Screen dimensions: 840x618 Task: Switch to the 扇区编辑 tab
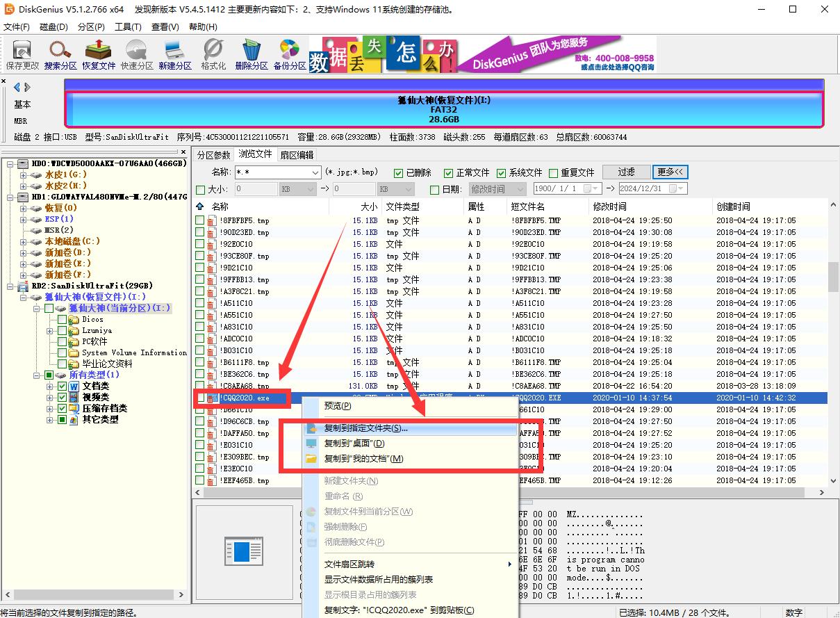click(x=297, y=154)
